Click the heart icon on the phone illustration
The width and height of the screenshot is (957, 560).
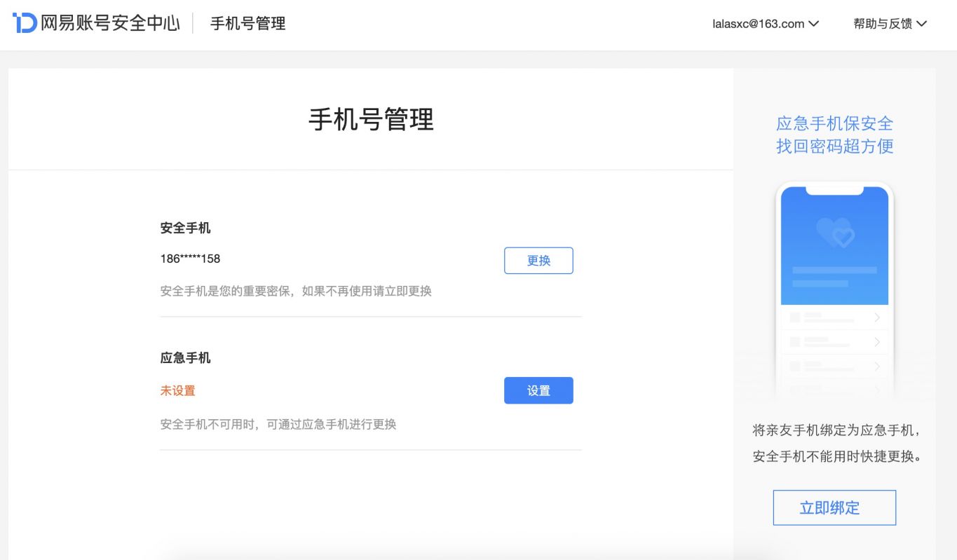(834, 233)
